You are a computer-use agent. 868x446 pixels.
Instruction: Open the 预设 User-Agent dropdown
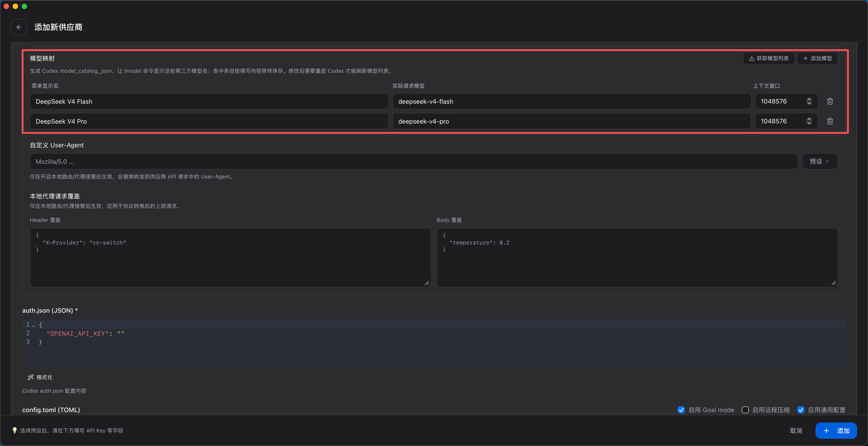click(819, 162)
